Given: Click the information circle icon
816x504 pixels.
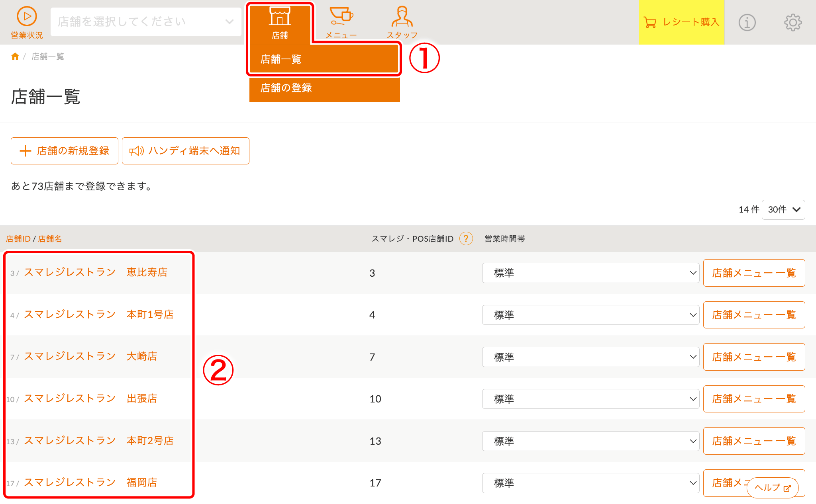Looking at the screenshot, I should point(747,22).
